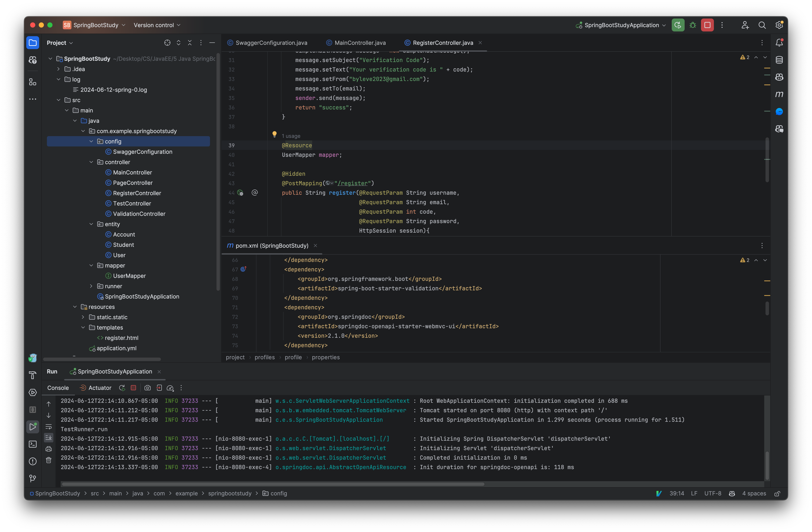This screenshot has width=812, height=532.
Task: Open the Problems tool window
Action: pos(33,461)
